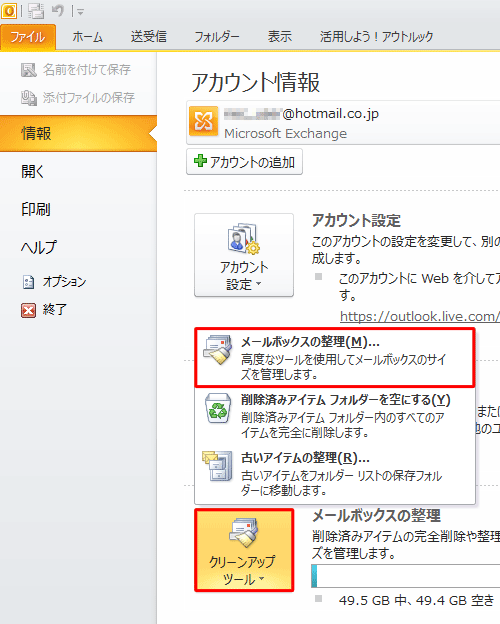Switch to the ホーム ribbon tab

click(x=88, y=37)
